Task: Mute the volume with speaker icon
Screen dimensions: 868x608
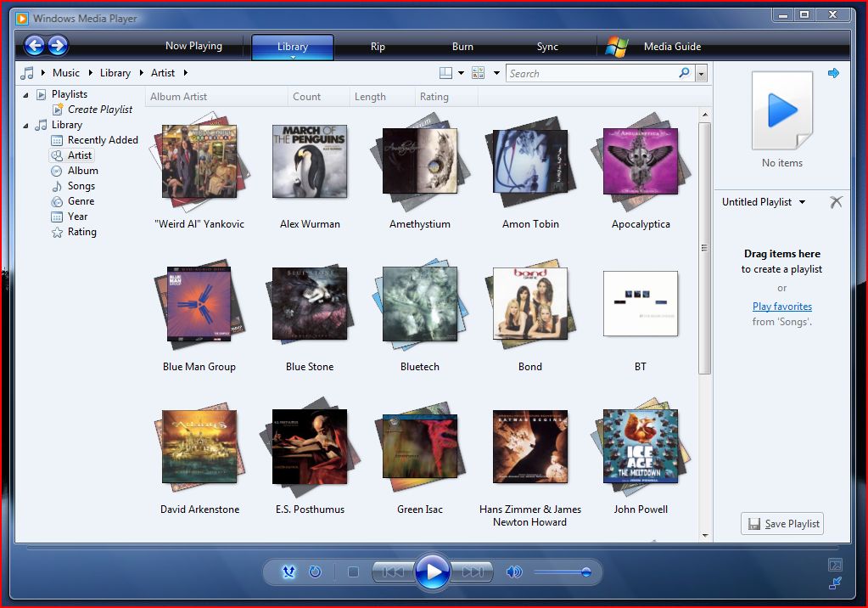Action: point(514,571)
